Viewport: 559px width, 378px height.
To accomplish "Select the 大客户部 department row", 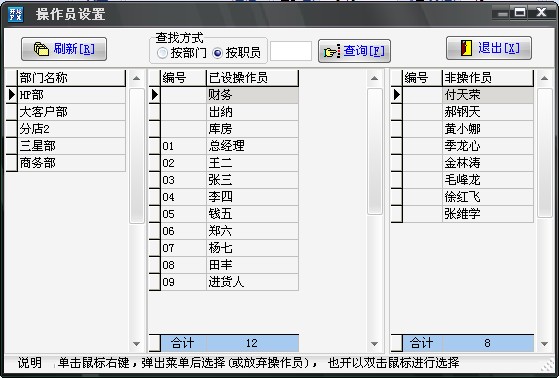I will (71, 112).
